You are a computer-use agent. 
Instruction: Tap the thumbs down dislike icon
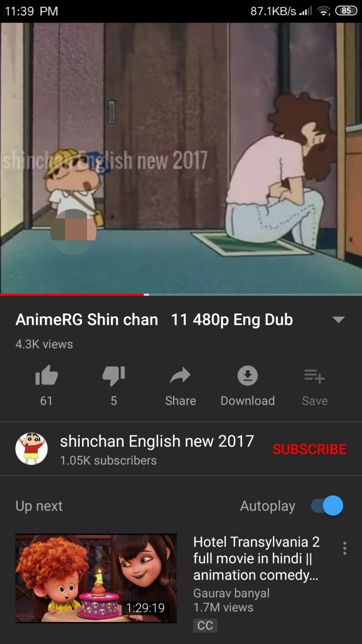tap(114, 376)
